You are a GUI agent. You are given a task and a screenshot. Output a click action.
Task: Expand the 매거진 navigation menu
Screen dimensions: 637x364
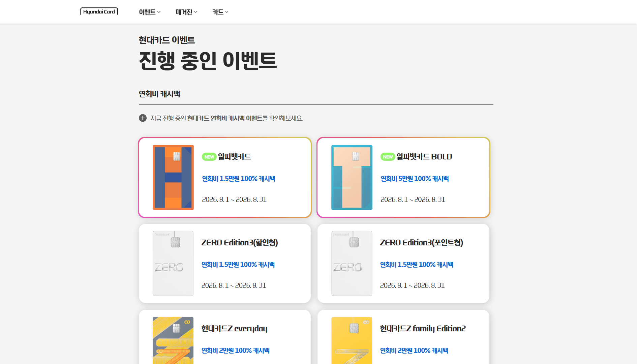click(x=186, y=12)
